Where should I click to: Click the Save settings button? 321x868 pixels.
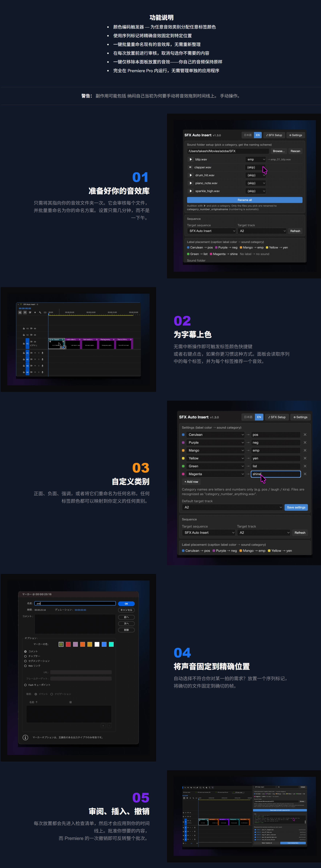(x=296, y=507)
